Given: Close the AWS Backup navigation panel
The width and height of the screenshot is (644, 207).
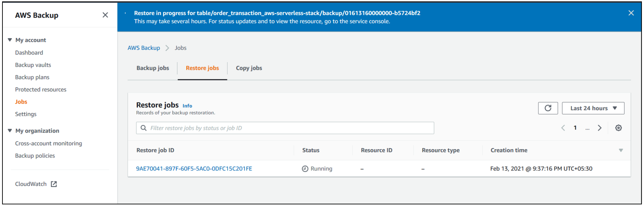Looking at the screenshot, I should [x=105, y=15].
